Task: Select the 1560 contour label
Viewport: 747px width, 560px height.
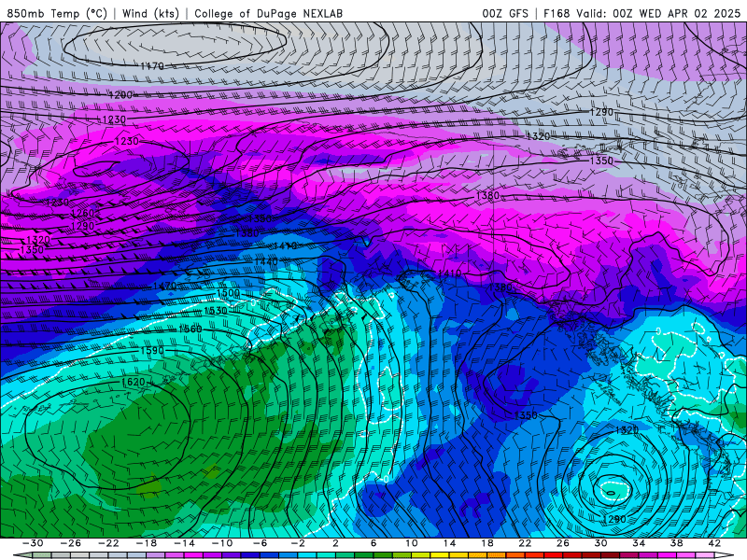Action: 190,329
